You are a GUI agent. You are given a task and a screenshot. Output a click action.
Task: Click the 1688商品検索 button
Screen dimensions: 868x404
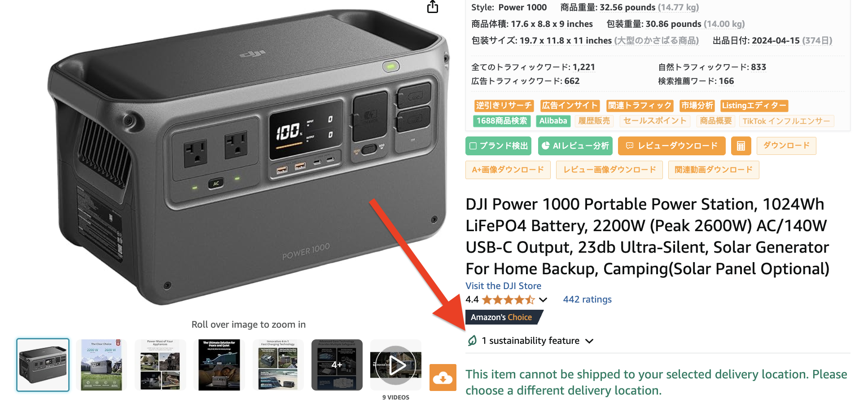tap(502, 121)
